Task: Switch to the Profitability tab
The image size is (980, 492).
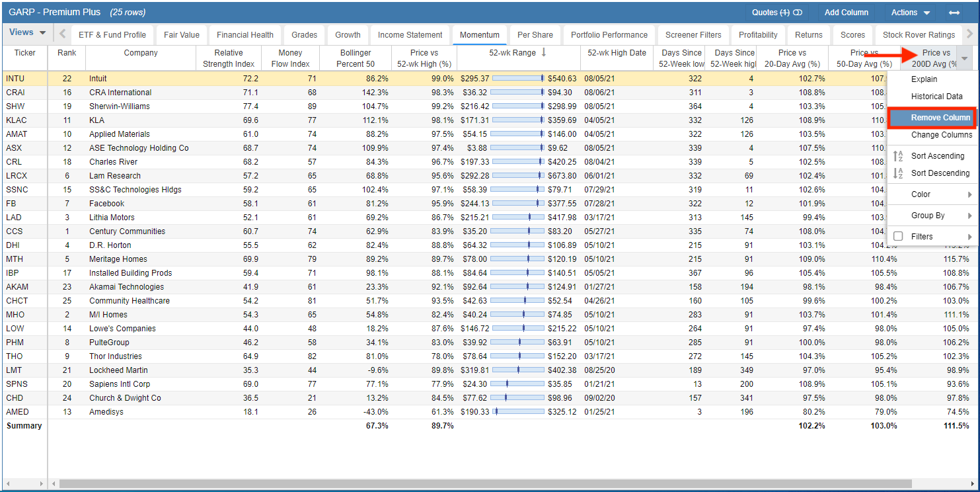Action: click(758, 35)
